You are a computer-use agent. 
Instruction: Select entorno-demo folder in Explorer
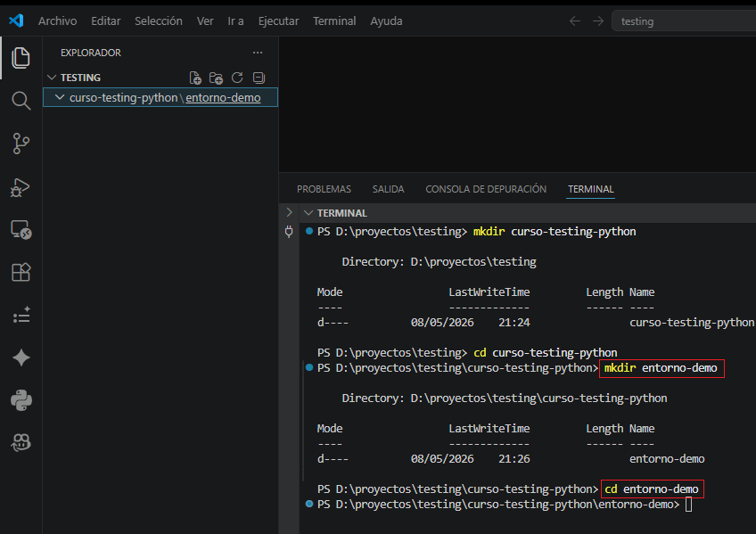223,98
